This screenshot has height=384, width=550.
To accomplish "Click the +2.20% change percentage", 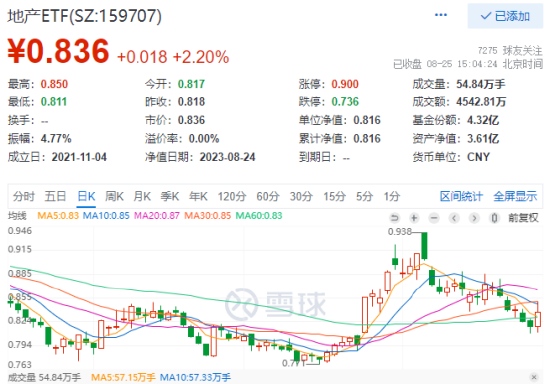I will tap(201, 57).
